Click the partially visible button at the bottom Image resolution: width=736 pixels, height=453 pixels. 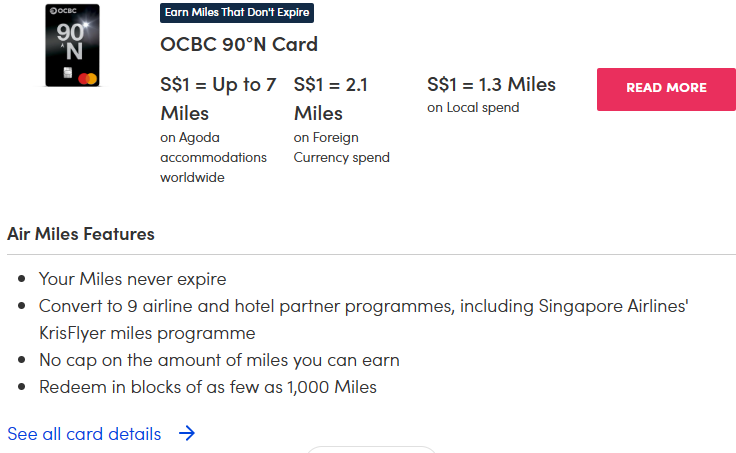[x=369, y=449]
